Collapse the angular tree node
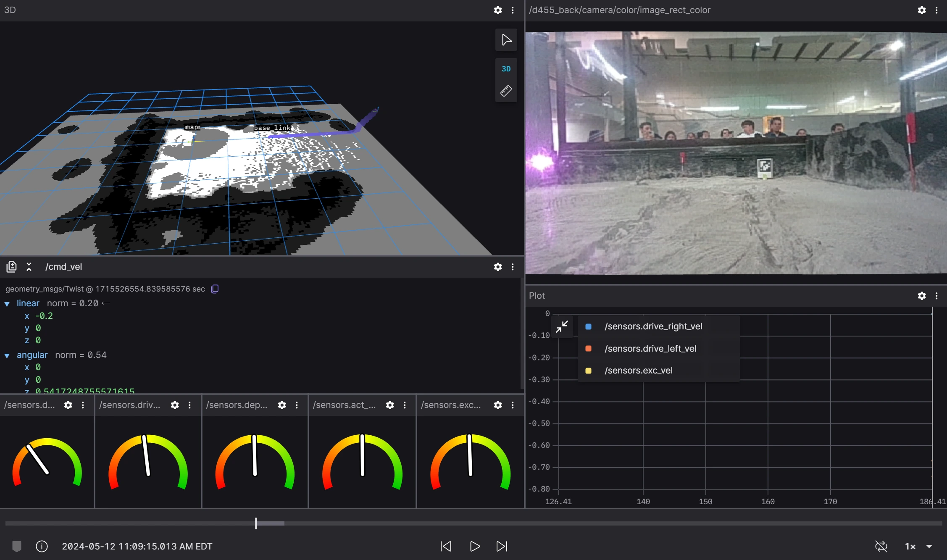947x560 pixels. click(7, 355)
